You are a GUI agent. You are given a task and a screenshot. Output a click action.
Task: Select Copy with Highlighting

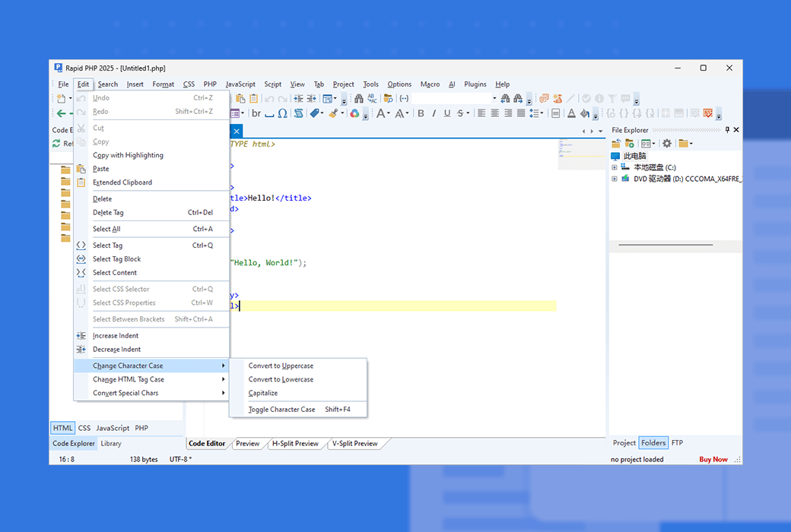pyautogui.click(x=151, y=155)
